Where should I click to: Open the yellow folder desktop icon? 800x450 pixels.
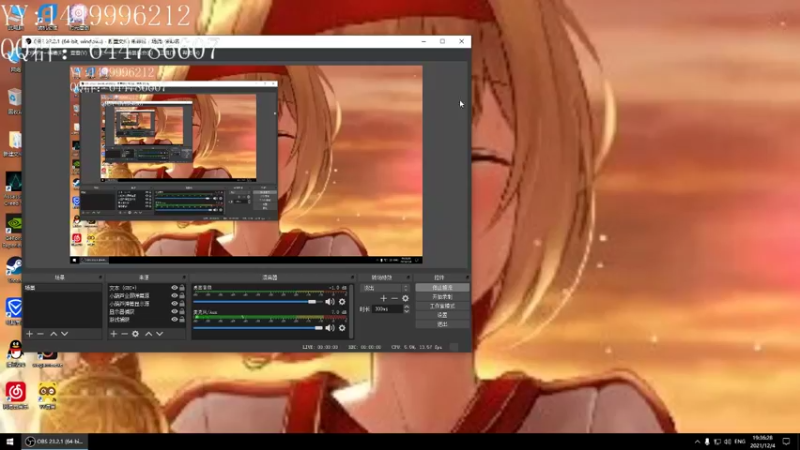pyautogui.click(x=14, y=143)
